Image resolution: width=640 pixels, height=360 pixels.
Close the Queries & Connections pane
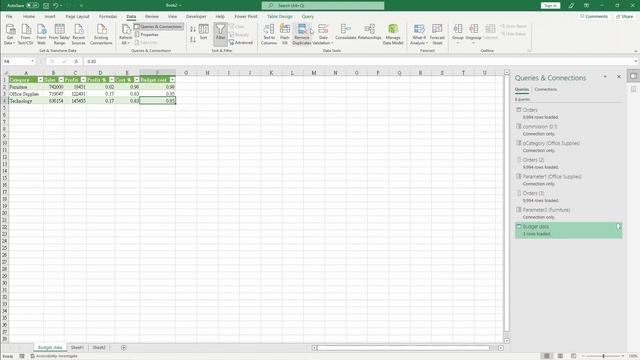(x=619, y=77)
